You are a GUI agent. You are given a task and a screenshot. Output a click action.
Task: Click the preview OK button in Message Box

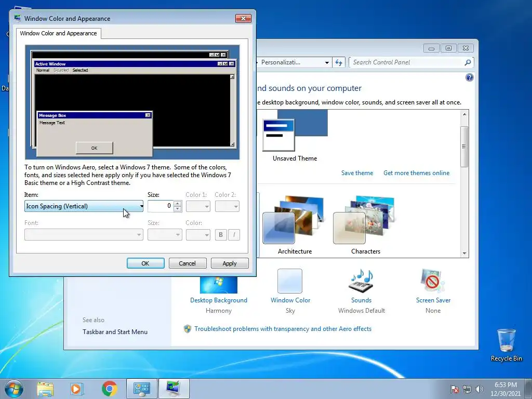click(95, 148)
